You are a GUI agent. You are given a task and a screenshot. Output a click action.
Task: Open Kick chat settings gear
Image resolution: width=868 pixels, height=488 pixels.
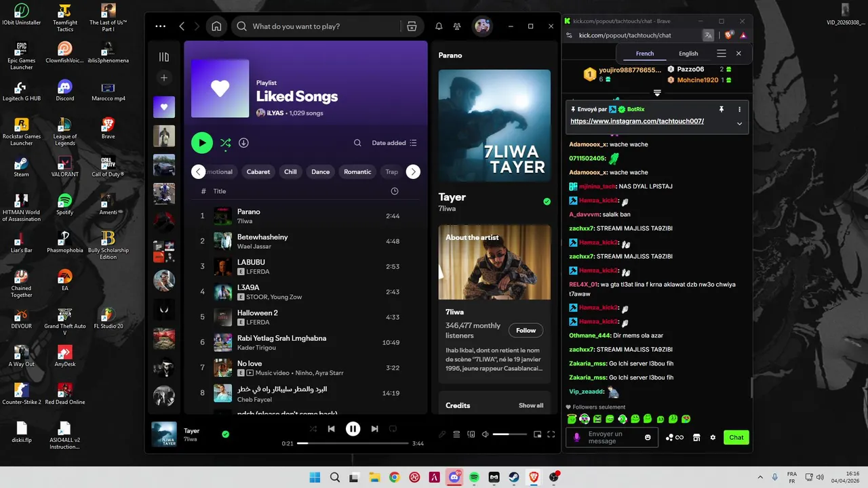tap(713, 438)
